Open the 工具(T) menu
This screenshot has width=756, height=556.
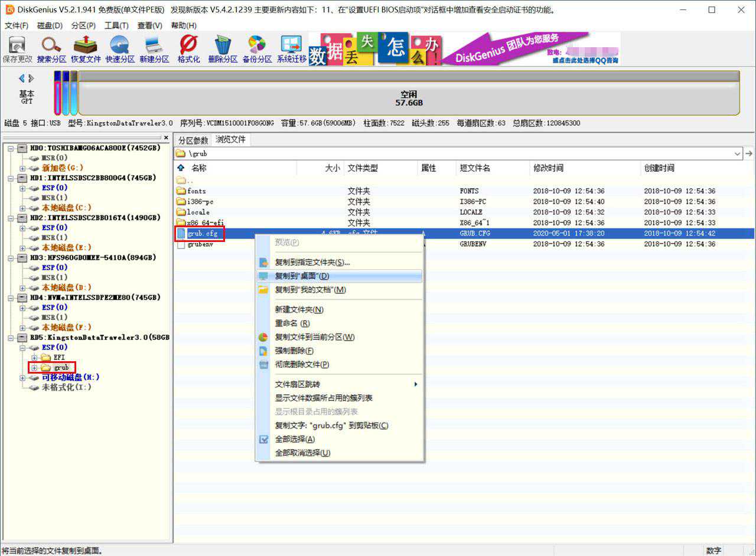[116, 25]
